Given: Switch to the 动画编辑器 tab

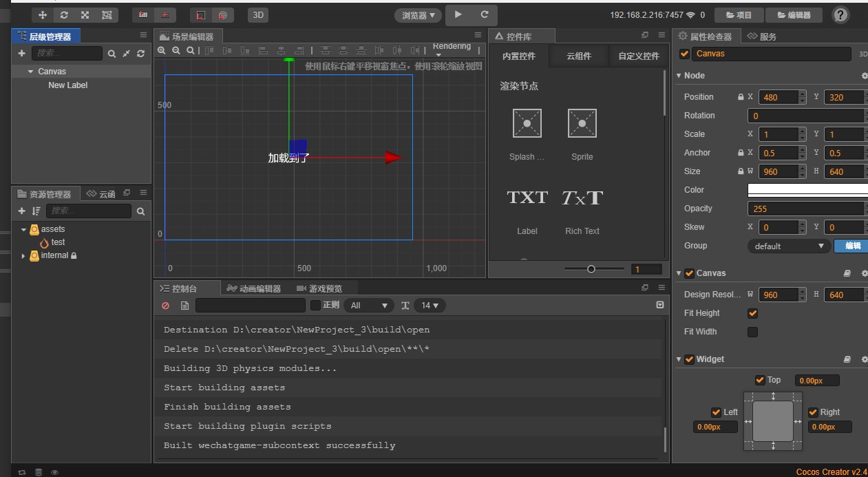Looking at the screenshot, I should click(x=254, y=288).
